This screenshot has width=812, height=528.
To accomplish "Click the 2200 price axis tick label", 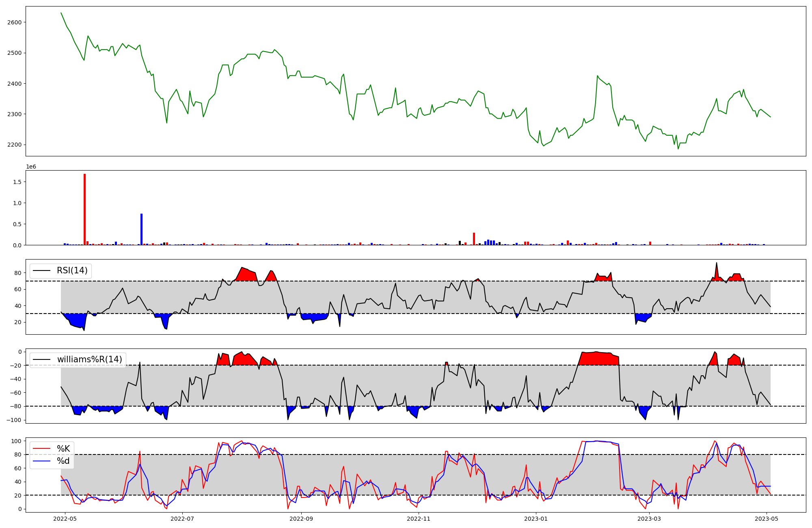I will point(15,145).
